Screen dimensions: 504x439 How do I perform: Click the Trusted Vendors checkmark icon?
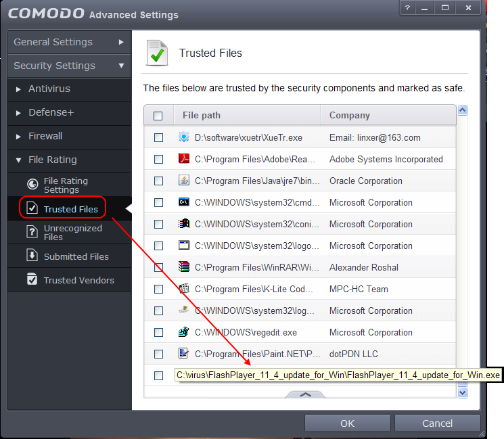[32, 279]
